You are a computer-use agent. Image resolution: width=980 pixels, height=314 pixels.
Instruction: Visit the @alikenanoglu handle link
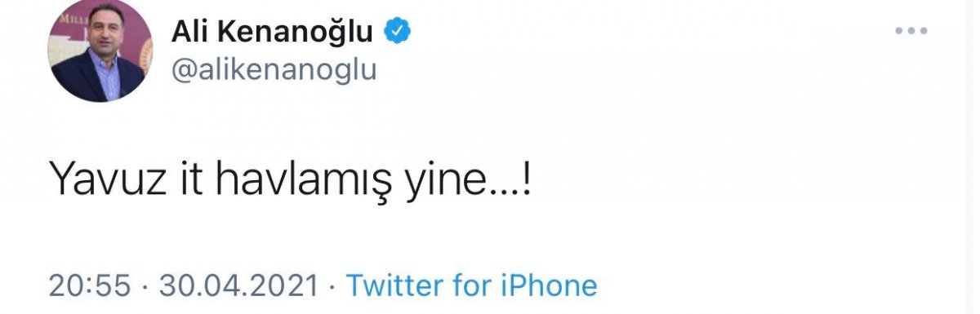pos(273,69)
